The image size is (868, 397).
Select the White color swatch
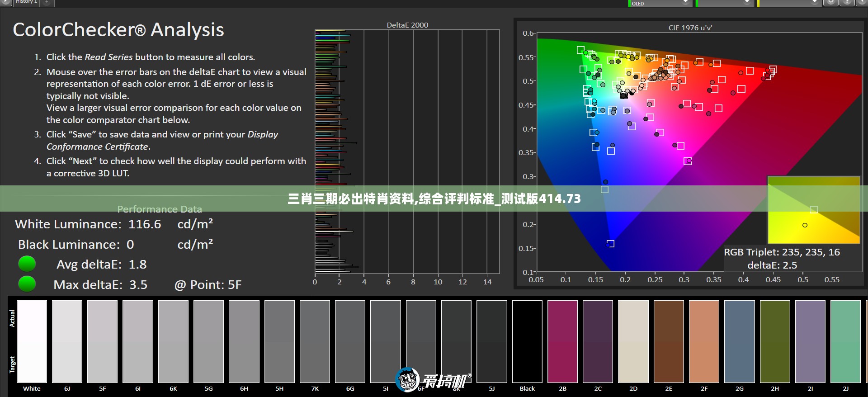32,341
